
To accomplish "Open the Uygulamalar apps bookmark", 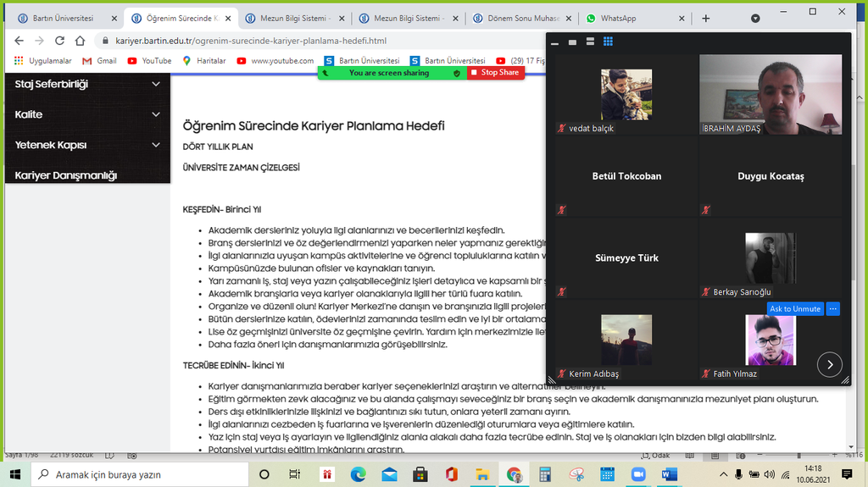I will [43, 61].
